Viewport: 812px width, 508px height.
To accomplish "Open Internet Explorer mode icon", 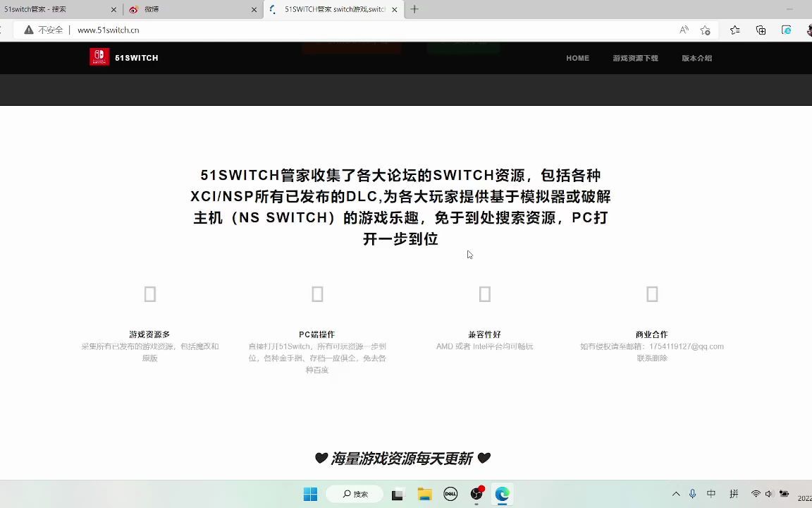I will coord(786,30).
